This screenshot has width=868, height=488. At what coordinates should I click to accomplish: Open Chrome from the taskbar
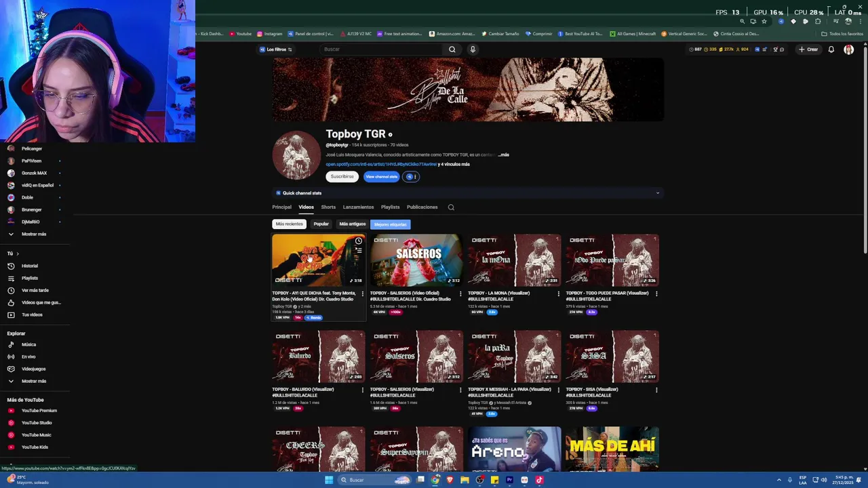point(435,480)
